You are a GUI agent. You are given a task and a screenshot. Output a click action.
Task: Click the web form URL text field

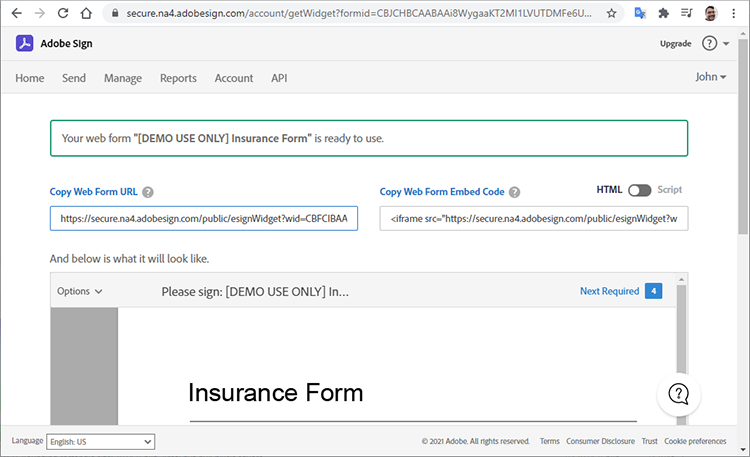tap(204, 219)
